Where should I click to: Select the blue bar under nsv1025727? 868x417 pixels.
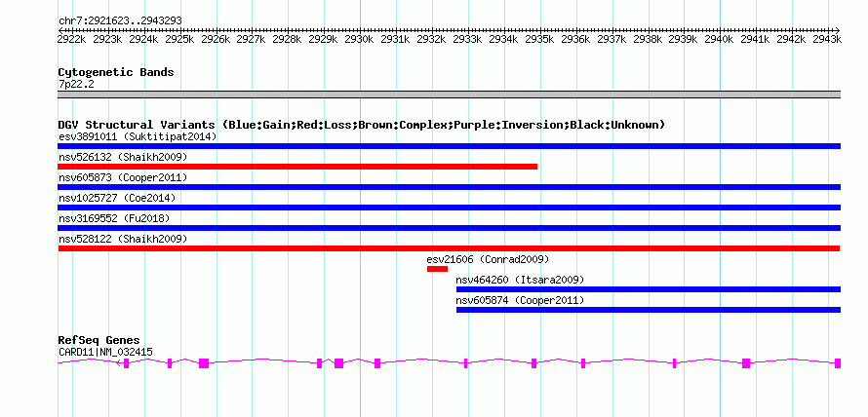click(449, 208)
